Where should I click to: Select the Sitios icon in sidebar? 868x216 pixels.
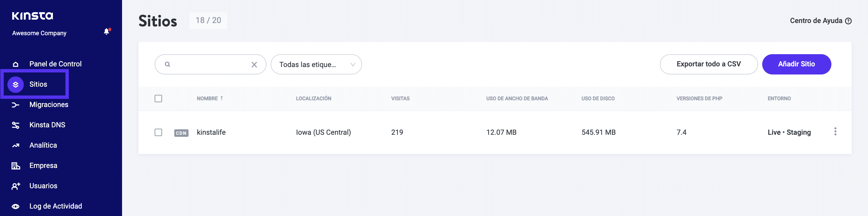pos(16,84)
